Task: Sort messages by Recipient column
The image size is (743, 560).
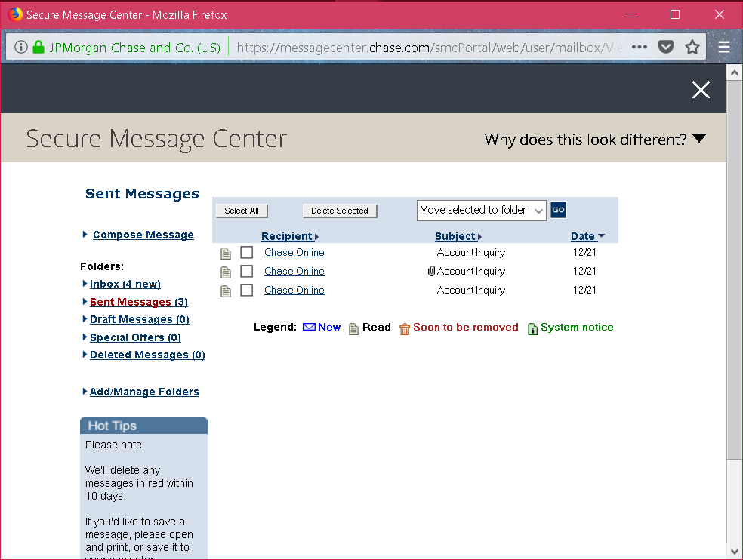Action: (x=289, y=236)
